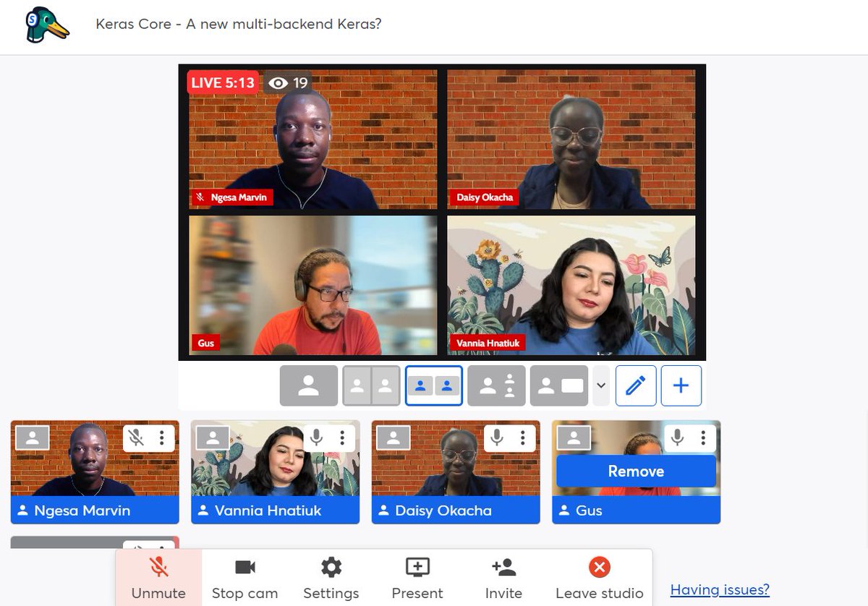Select the leader with small guests layout

[496, 385]
